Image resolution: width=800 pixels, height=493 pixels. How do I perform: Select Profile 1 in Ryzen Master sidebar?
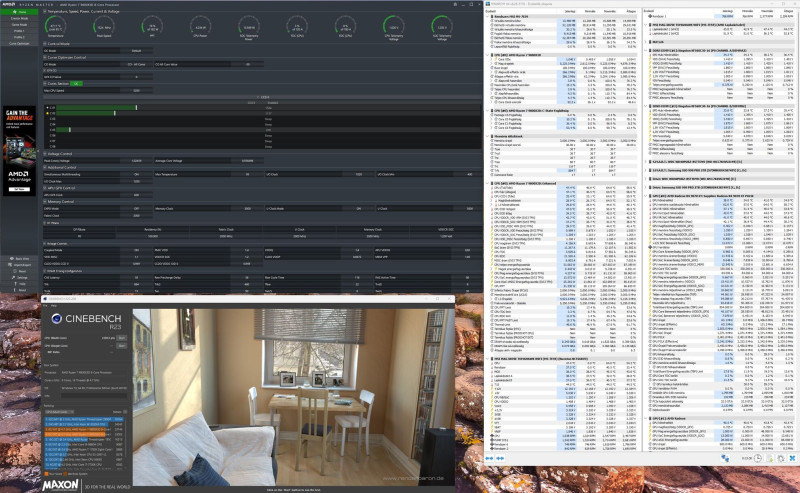click(x=19, y=31)
